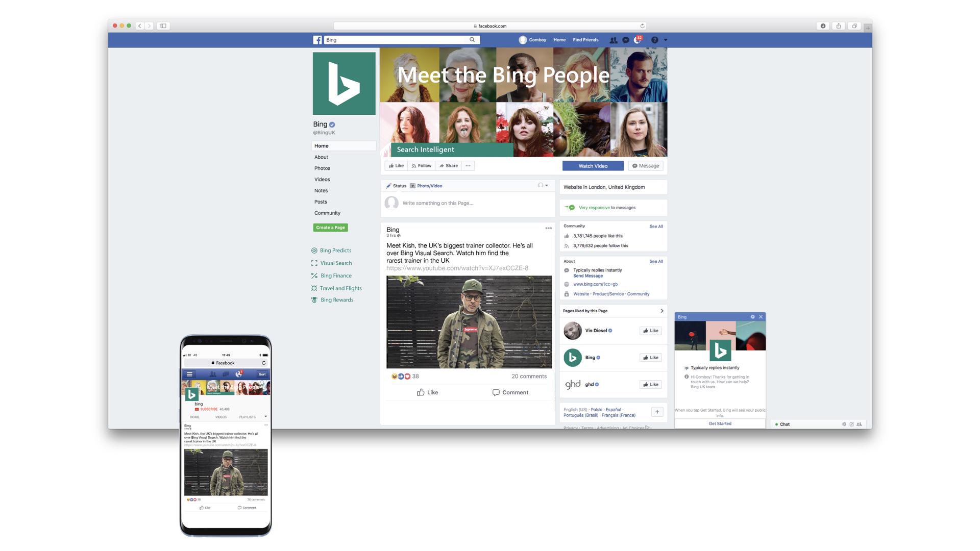Open the Visual Search link

tap(331, 263)
